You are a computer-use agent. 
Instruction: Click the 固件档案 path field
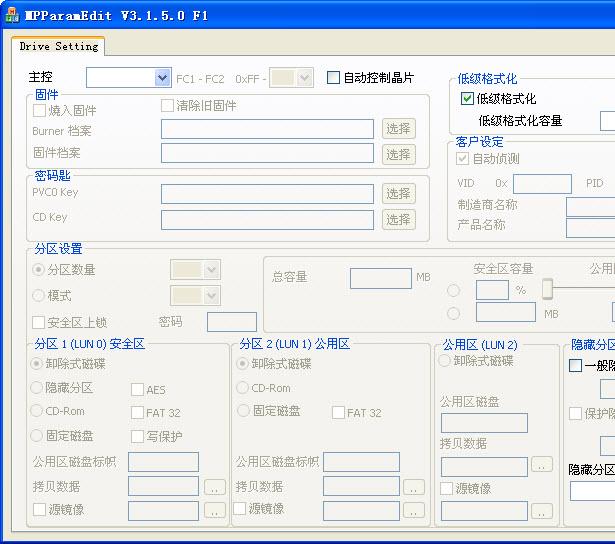pyautogui.click(x=267, y=153)
